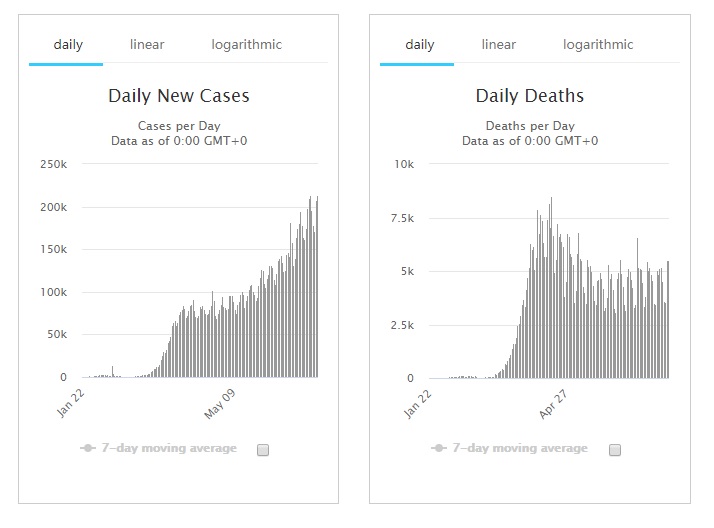The height and width of the screenshot is (528, 714).
Task: Select the daily tab above Daily Deaths
Action: [x=419, y=44]
